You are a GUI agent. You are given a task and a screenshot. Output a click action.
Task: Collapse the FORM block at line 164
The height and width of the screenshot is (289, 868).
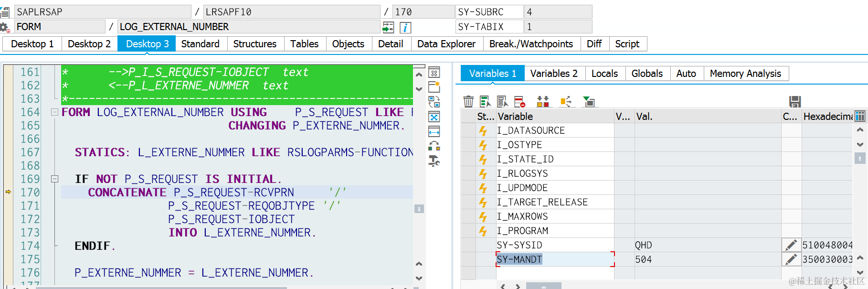54,112
